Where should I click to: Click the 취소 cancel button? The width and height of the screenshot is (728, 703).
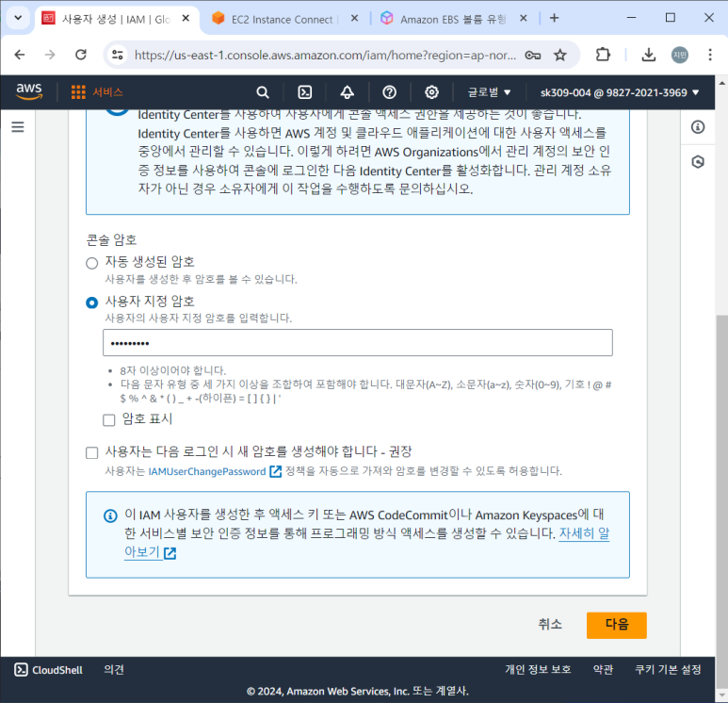550,624
